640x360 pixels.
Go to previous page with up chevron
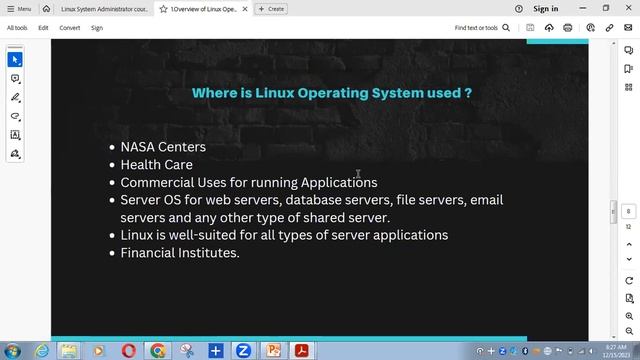coord(629,244)
